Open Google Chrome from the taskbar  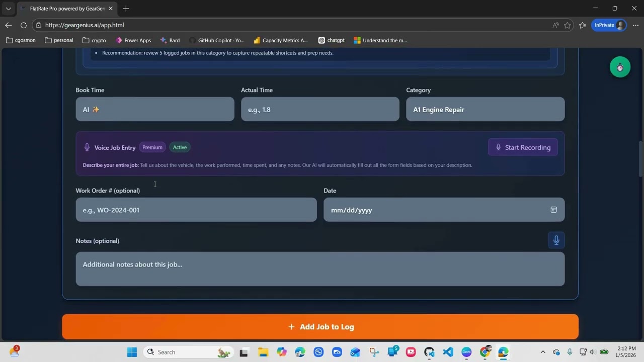(x=485, y=352)
